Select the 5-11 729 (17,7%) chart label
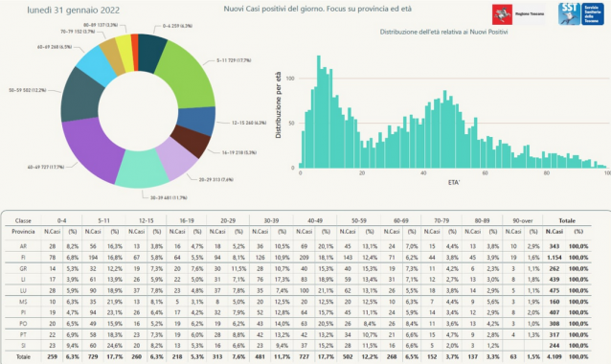The height and width of the screenshot is (364, 611). tap(234, 60)
